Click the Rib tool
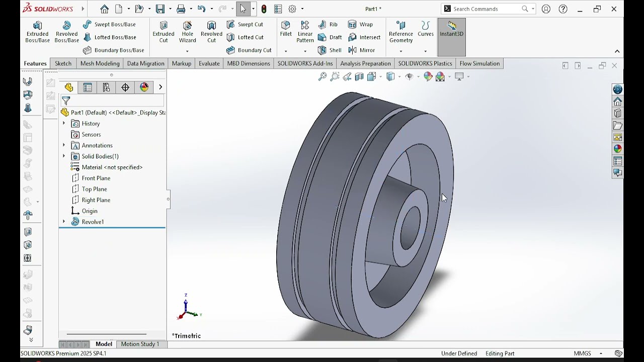This screenshot has height=362, width=644. click(x=328, y=24)
